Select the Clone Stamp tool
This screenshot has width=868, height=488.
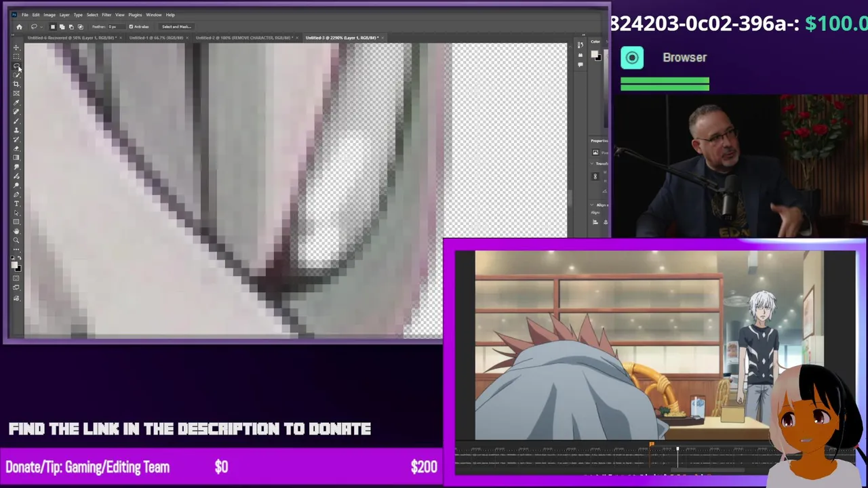click(x=16, y=131)
